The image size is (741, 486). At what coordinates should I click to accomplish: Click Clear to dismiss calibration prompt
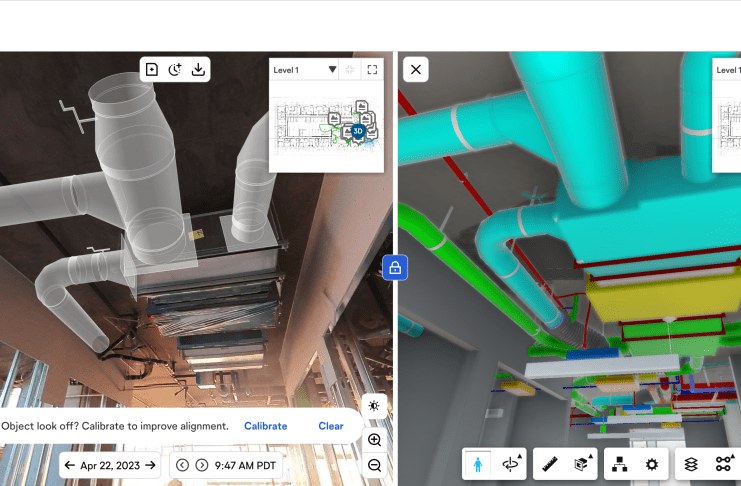(331, 426)
